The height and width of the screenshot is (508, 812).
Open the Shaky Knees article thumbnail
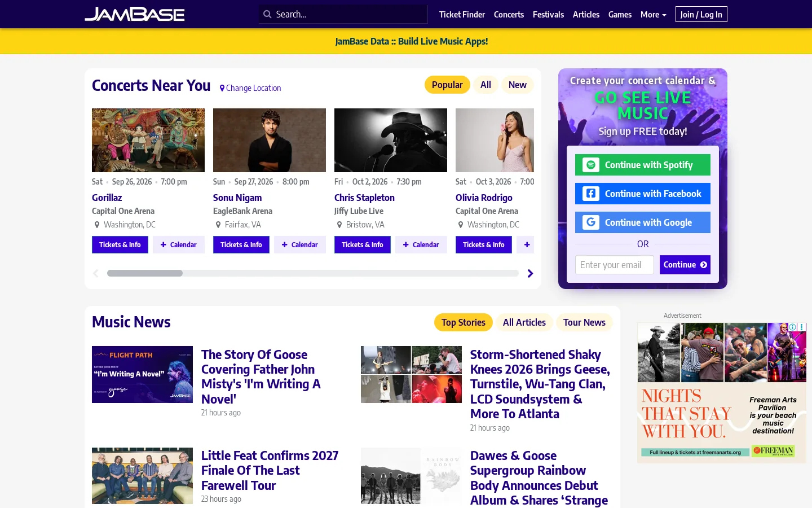411,374
